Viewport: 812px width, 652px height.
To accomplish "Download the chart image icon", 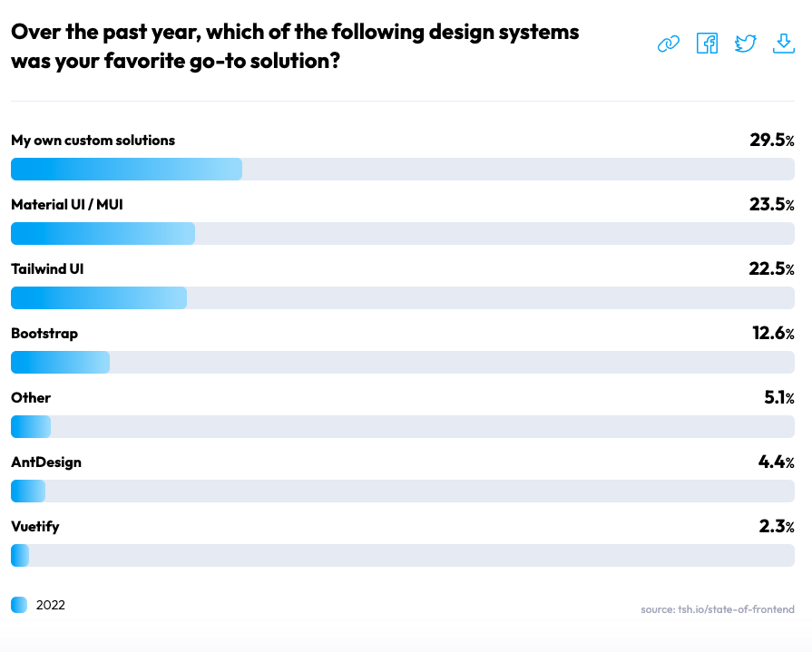I will point(784,44).
